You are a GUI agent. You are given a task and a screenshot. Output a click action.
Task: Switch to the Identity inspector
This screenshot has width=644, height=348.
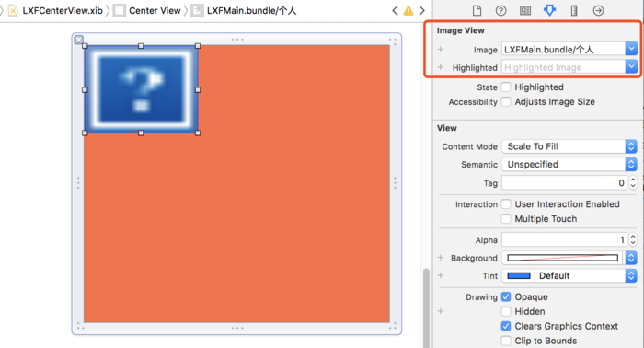[525, 10]
